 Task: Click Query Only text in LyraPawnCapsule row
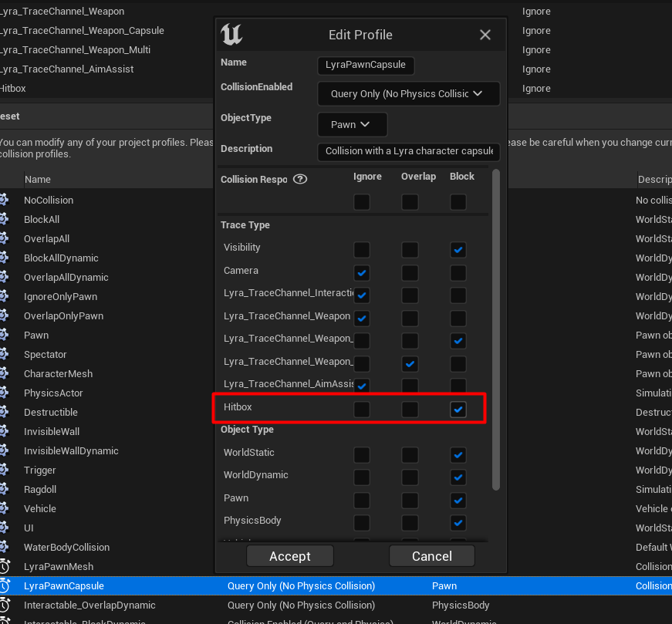[302, 586]
